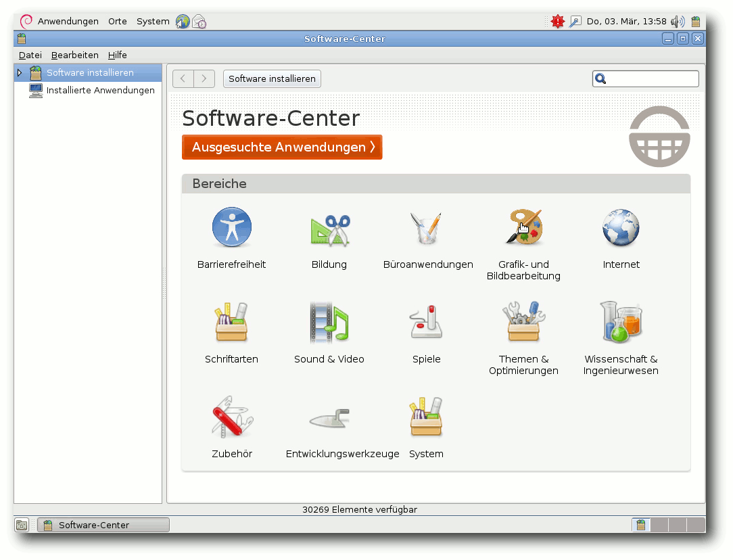733x560 pixels.
Task: Open the Anwendungen panel menu
Action: pyautogui.click(x=68, y=22)
